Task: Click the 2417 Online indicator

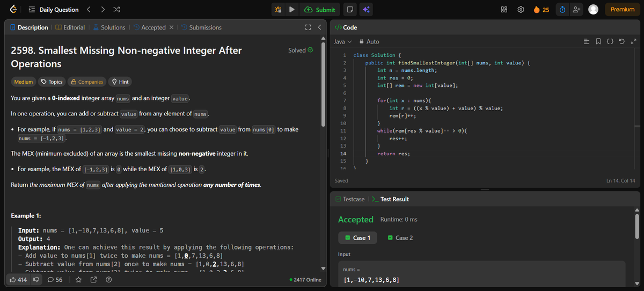Action: [305, 280]
